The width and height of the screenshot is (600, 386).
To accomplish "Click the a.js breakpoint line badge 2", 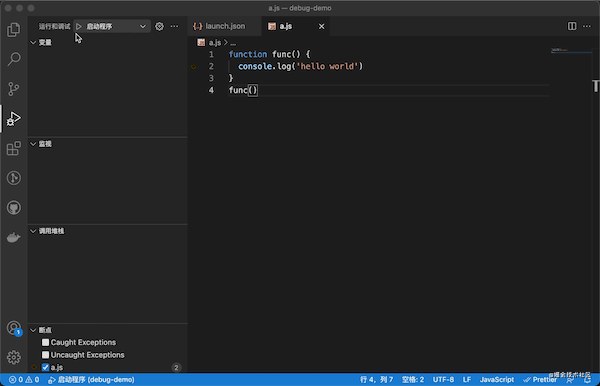I will coord(176,368).
